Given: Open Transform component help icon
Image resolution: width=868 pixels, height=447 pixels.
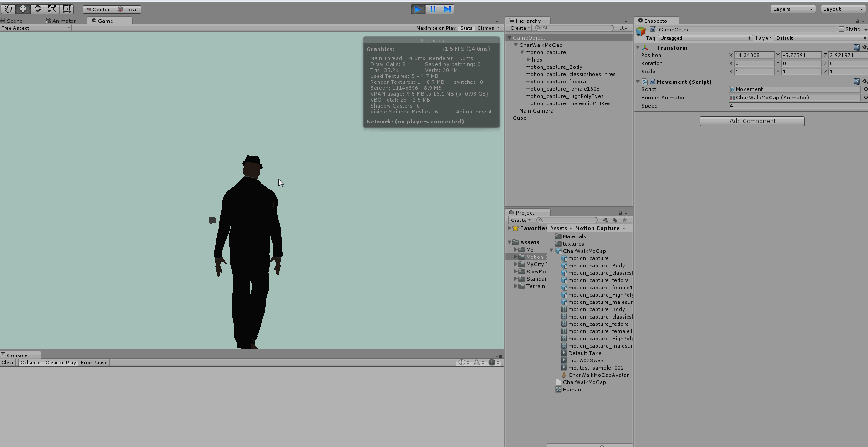Looking at the screenshot, I should coord(857,47).
